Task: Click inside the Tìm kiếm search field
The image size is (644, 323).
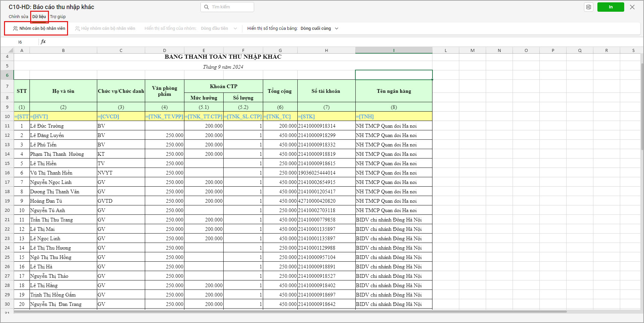Action: pyautogui.click(x=227, y=7)
